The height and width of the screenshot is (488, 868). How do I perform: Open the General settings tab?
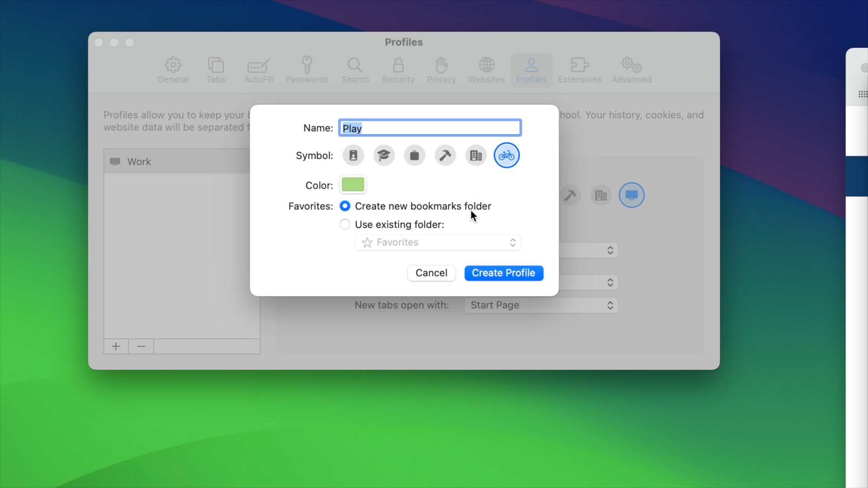pos(173,70)
